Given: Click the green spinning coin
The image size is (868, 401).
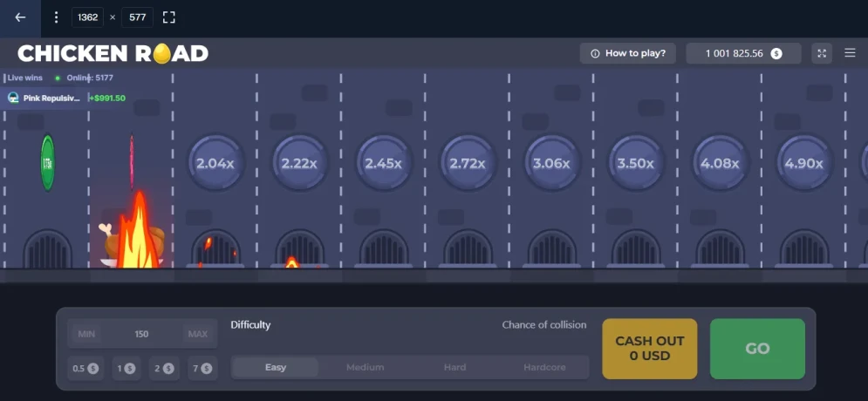Looking at the screenshot, I should pyautogui.click(x=48, y=163).
